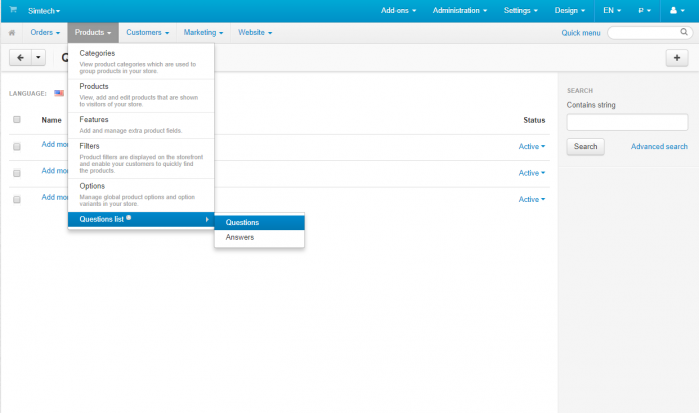Click the US flag language icon
Image resolution: width=700 pixels, height=413 pixels.
[x=59, y=93]
